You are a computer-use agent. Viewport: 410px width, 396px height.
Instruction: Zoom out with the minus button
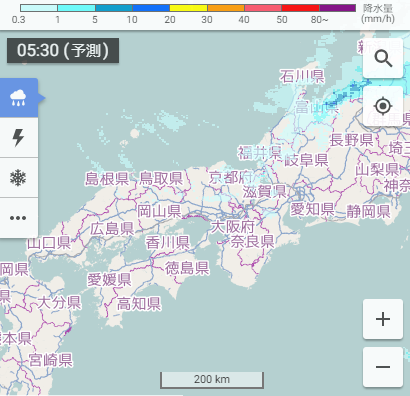[x=383, y=367]
